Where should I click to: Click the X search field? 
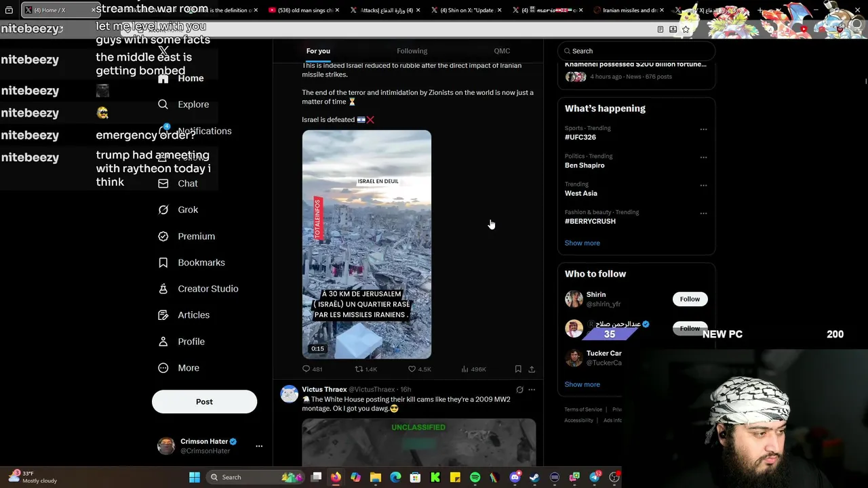coord(636,51)
